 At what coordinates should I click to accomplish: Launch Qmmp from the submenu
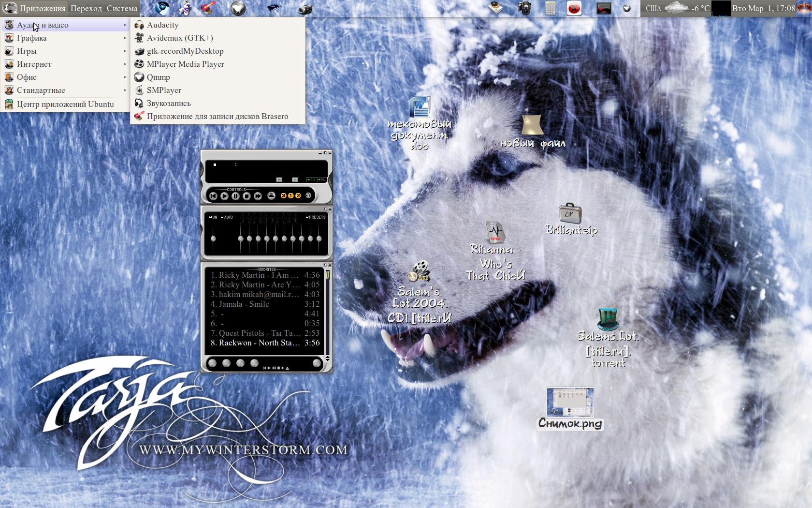(x=217, y=77)
